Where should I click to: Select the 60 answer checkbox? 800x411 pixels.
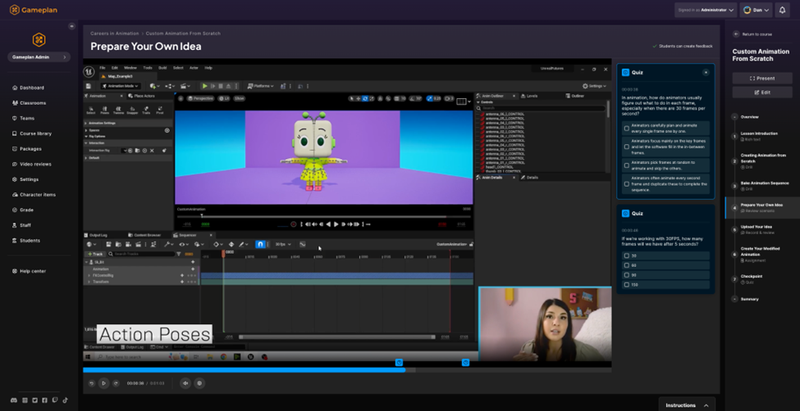tap(627, 265)
